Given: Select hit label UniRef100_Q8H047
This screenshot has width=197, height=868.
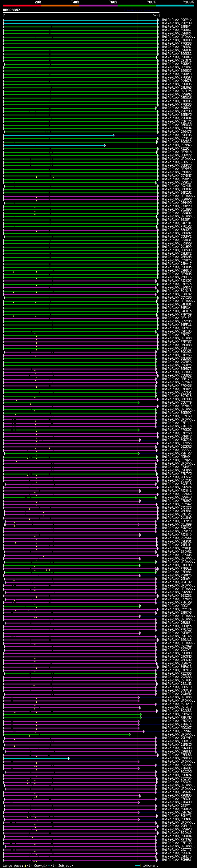Looking at the screenshot, I should [x=176, y=264].
